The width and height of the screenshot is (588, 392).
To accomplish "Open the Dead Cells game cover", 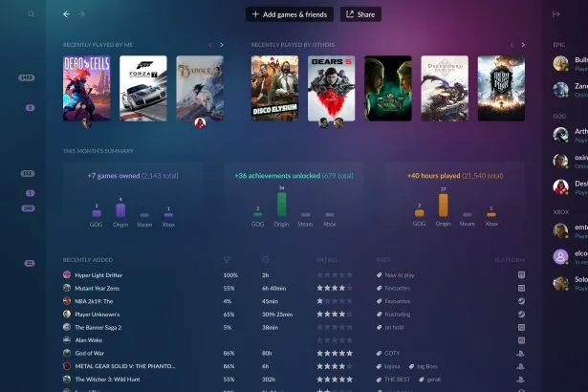I will coord(87,88).
